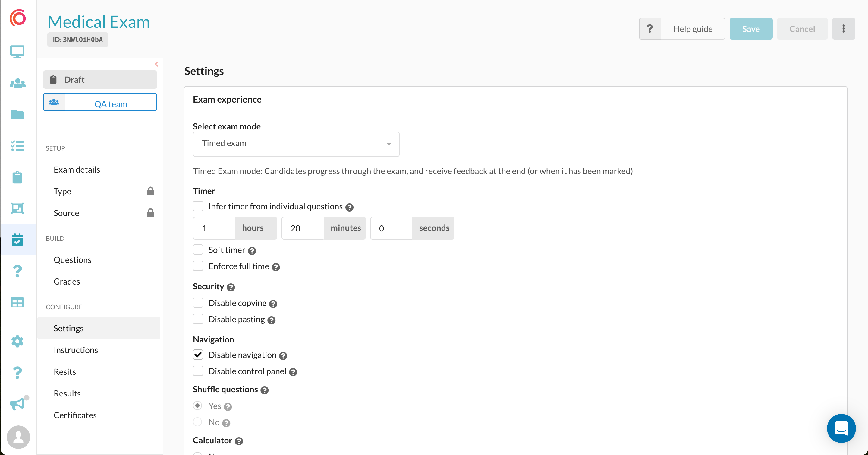Click the checklist icon in sidebar

[17, 146]
